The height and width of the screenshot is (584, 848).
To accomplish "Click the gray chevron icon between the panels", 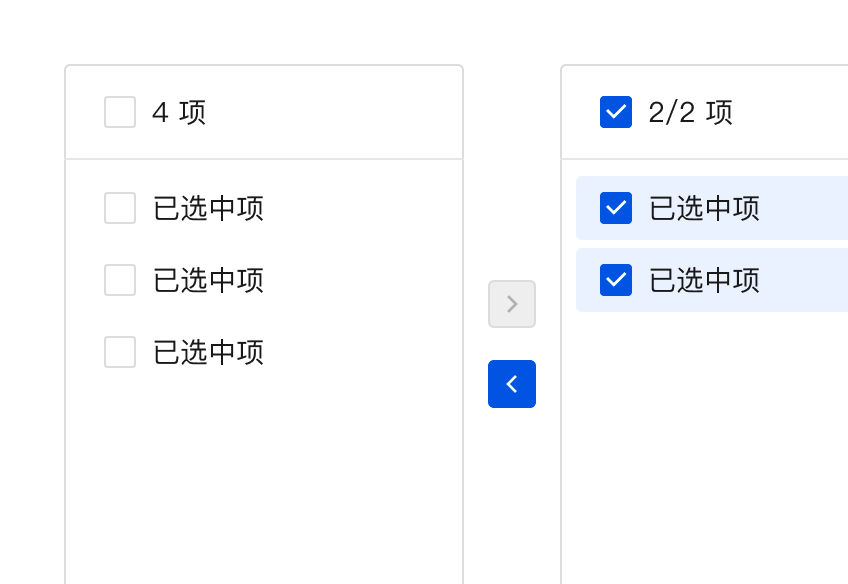I will tap(512, 304).
